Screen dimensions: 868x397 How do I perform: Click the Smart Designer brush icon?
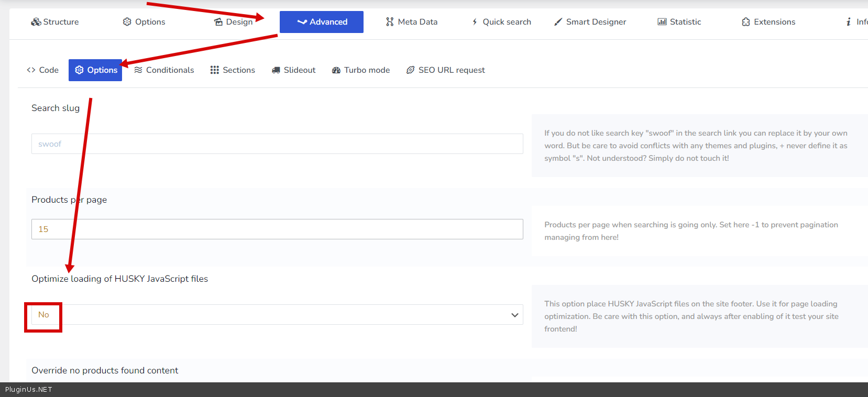[558, 22]
